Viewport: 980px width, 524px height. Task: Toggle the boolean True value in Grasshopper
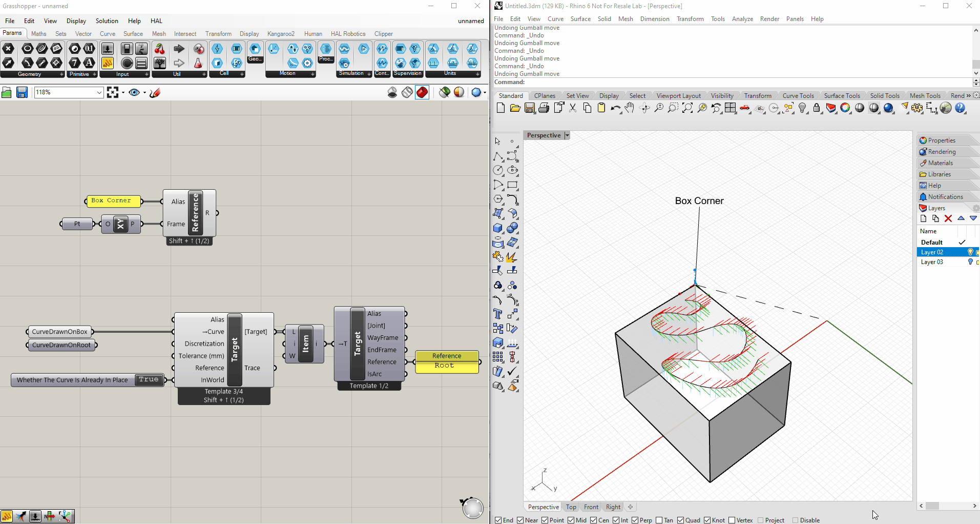tap(149, 379)
